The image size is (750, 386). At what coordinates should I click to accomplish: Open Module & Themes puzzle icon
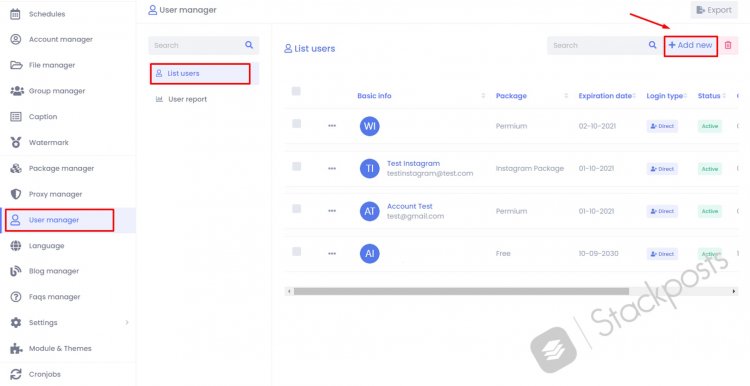16,348
